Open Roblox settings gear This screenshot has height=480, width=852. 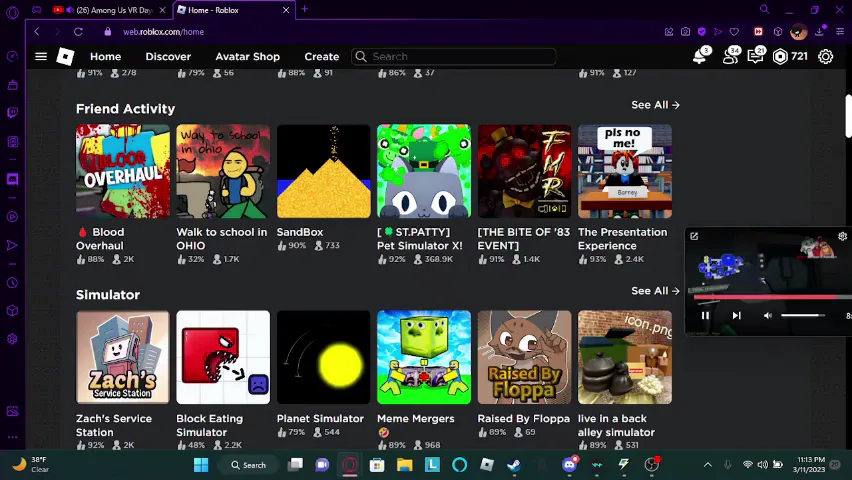[825, 57]
